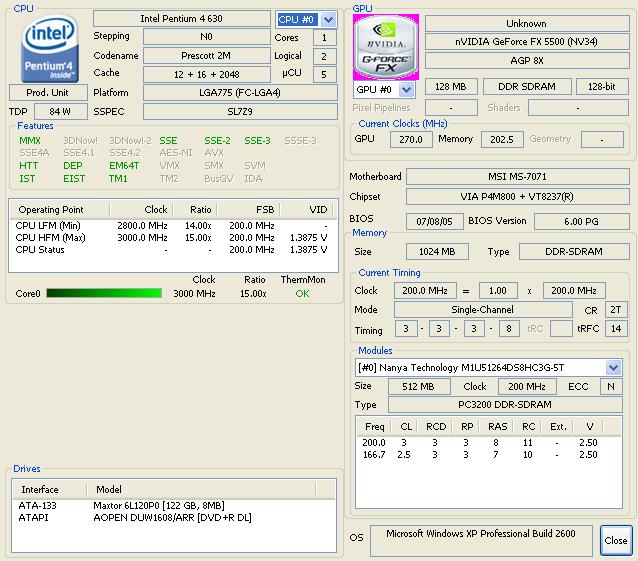Click the Intel Pentium 4 630 name field
Image resolution: width=638 pixels, height=561 pixels.
pyautogui.click(x=181, y=19)
